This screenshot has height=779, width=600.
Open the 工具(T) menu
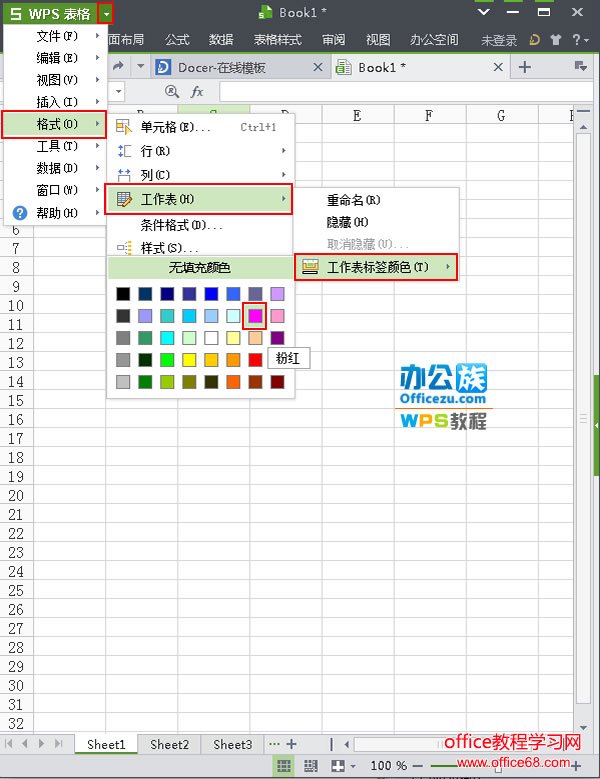pos(55,146)
